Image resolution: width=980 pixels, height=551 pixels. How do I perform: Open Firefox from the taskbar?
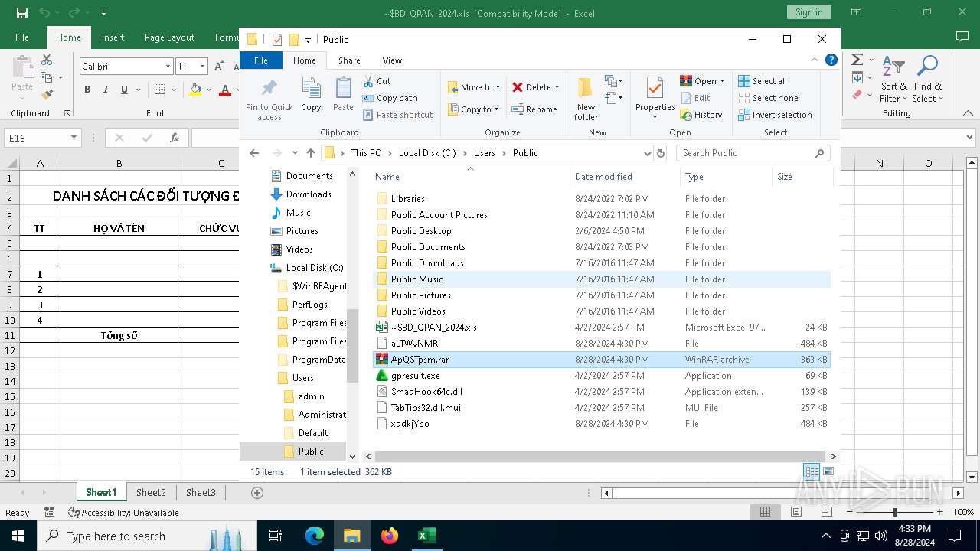[390, 536]
